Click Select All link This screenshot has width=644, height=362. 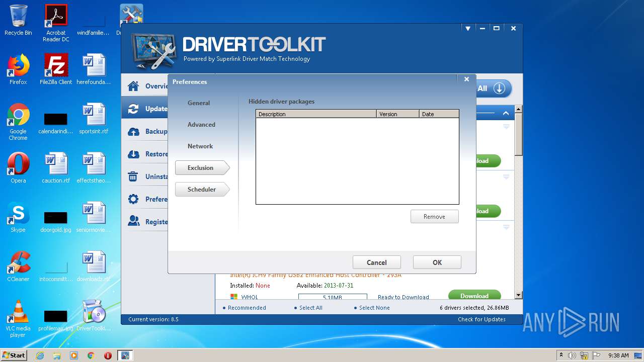coord(310,308)
